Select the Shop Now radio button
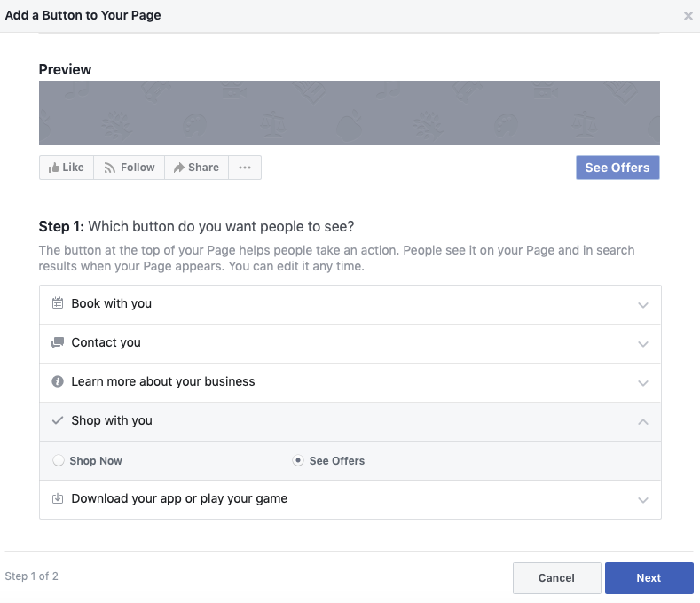 click(x=59, y=461)
